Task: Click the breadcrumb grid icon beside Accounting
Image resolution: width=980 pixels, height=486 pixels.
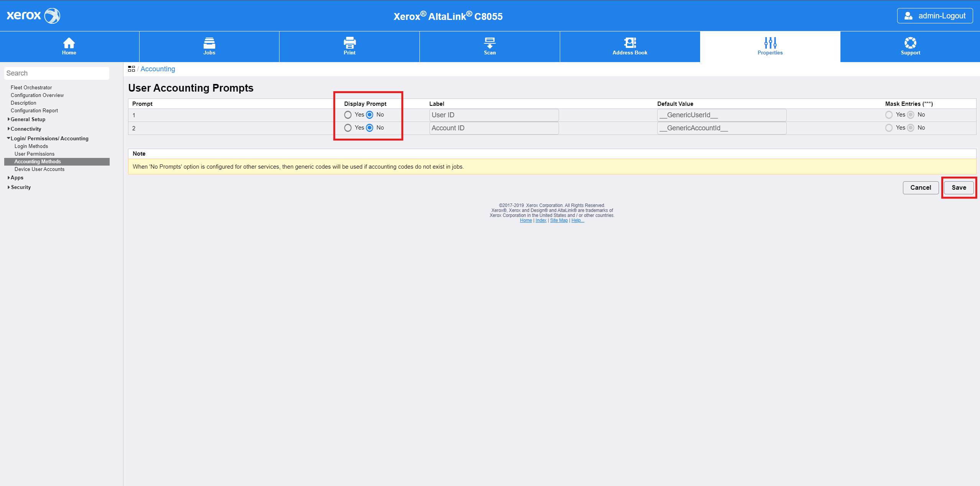Action: (132, 69)
